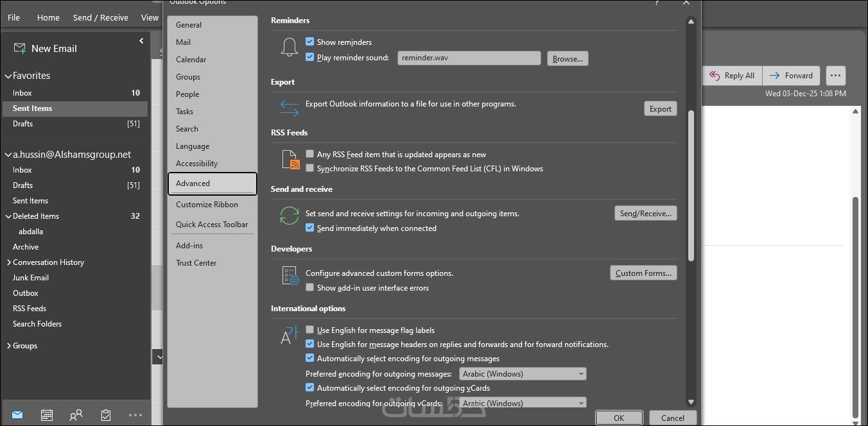
Task: Click the options dialog vertical scrollbar
Action: click(691, 186)
